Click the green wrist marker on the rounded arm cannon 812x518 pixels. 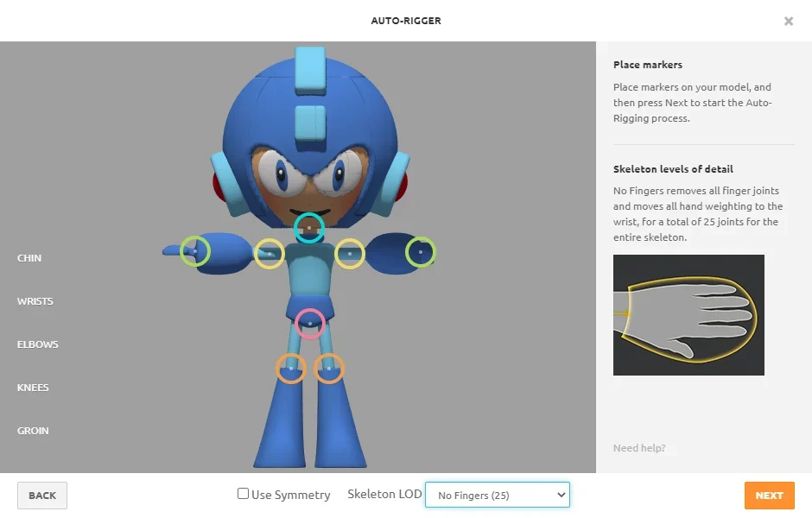[421, 252]
